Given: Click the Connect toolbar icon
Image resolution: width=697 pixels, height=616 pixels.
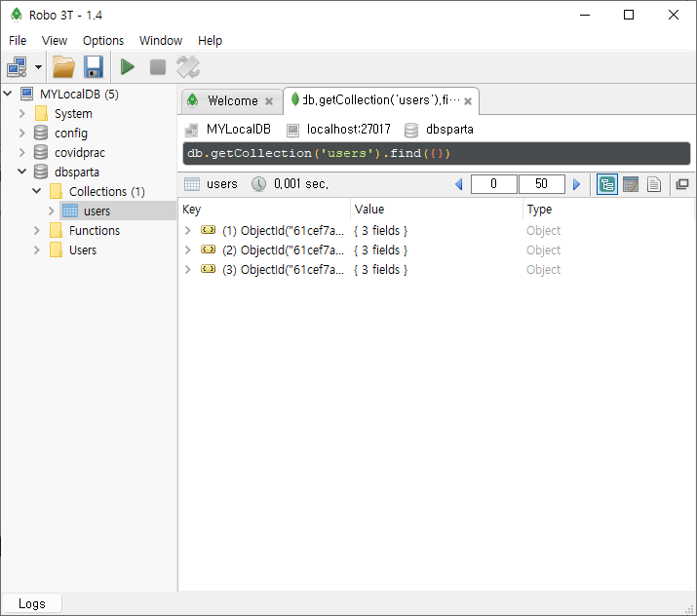Looking at the screenshot, I should tap(18, 67).
